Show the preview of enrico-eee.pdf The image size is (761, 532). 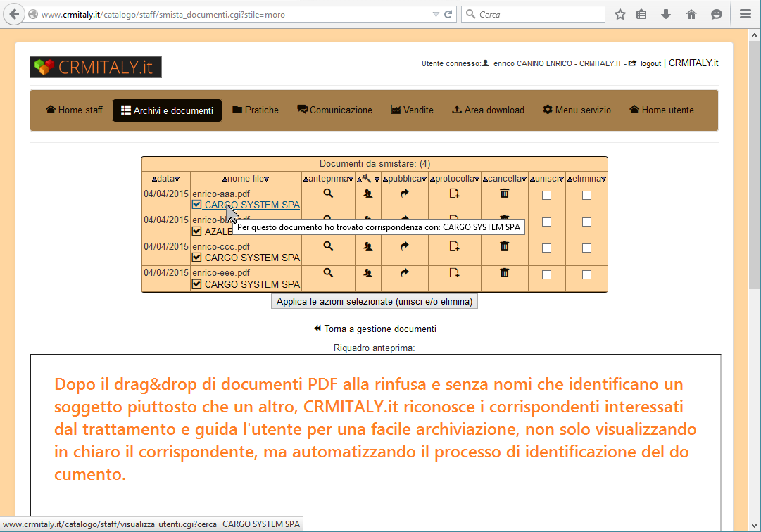click(x=328, y=273)
